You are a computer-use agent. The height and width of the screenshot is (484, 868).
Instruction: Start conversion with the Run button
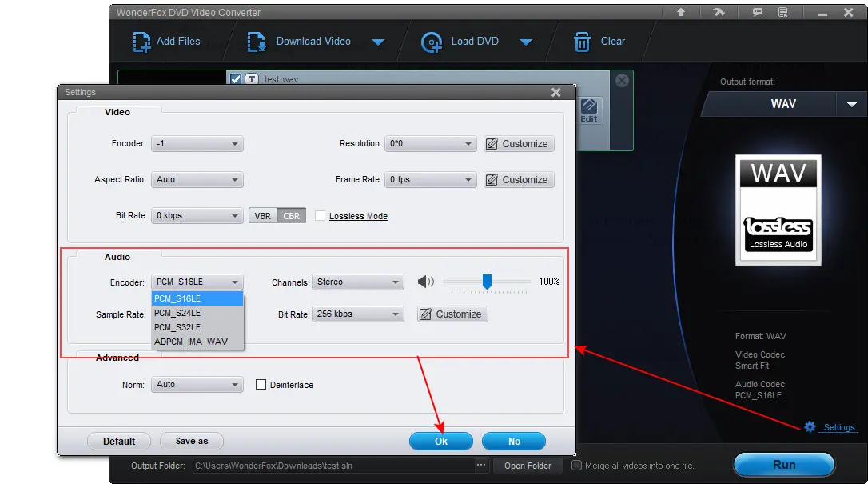click(784, 465)
